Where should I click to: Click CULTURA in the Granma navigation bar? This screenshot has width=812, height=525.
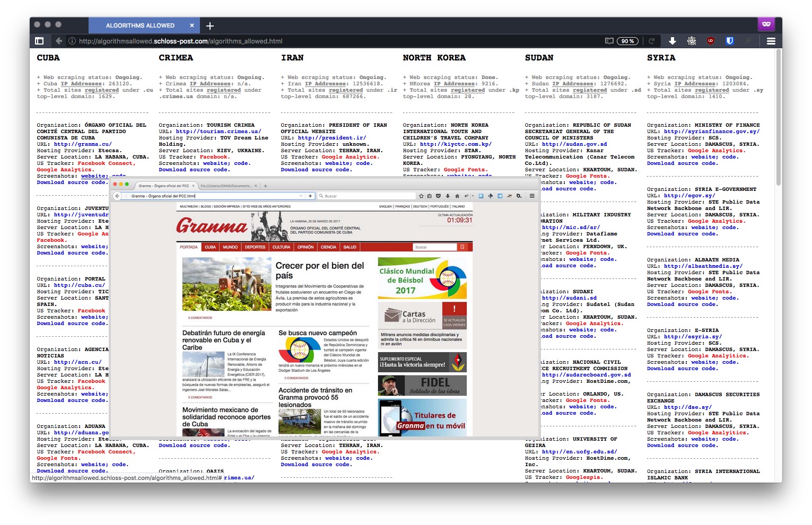pyautogui.click(x=282, y=247)
